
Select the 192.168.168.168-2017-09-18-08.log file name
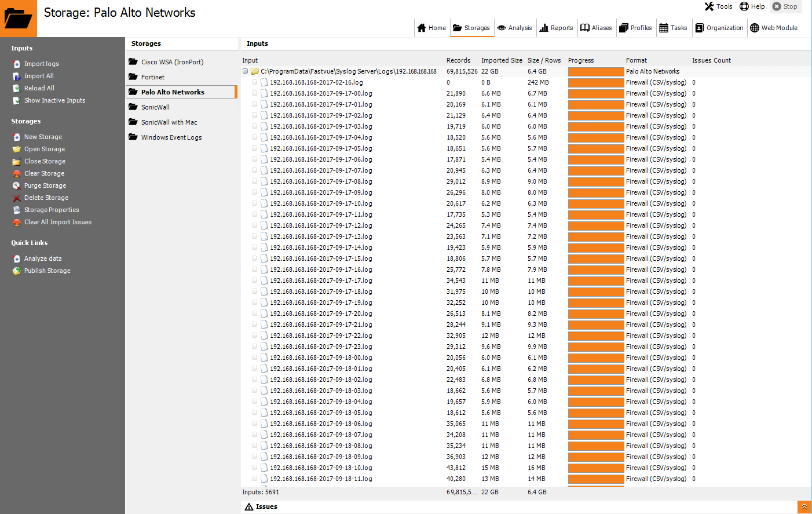coord(321,446)
